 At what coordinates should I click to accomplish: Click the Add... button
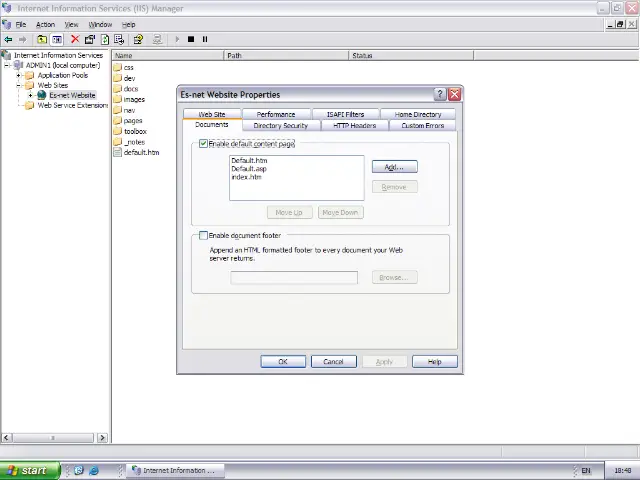click(x=394, y=167)
